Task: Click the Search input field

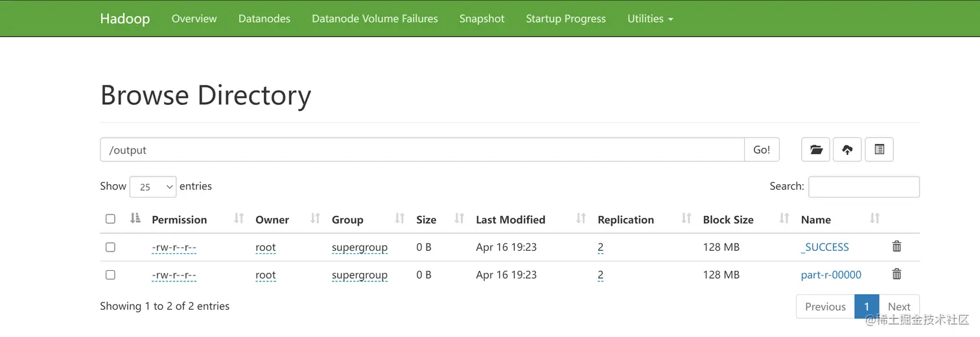Action: [x=863, y=187]
